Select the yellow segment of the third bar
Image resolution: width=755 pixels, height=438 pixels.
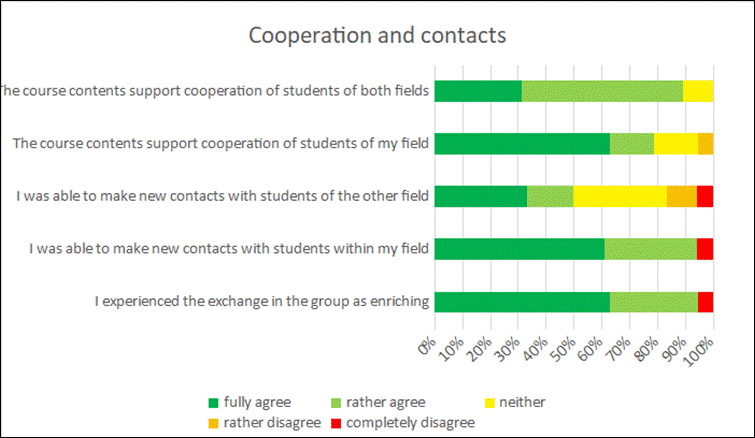tap(619, 196)
